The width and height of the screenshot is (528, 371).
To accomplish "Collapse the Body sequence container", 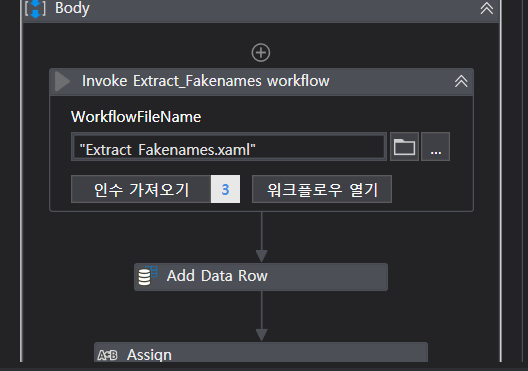I will tap(487, 8).
